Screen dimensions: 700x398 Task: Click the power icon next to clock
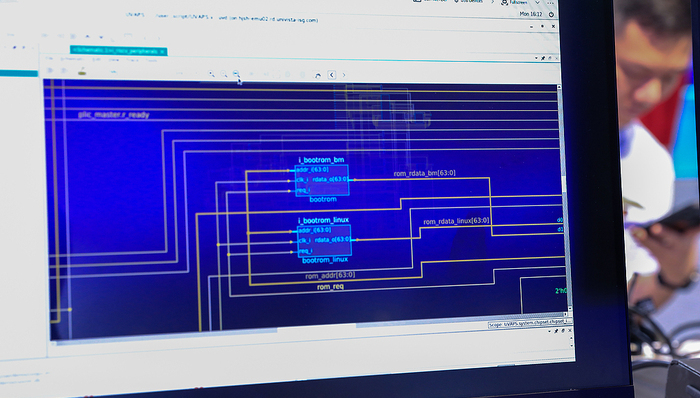pyautogui.click(x=551, y=14)
